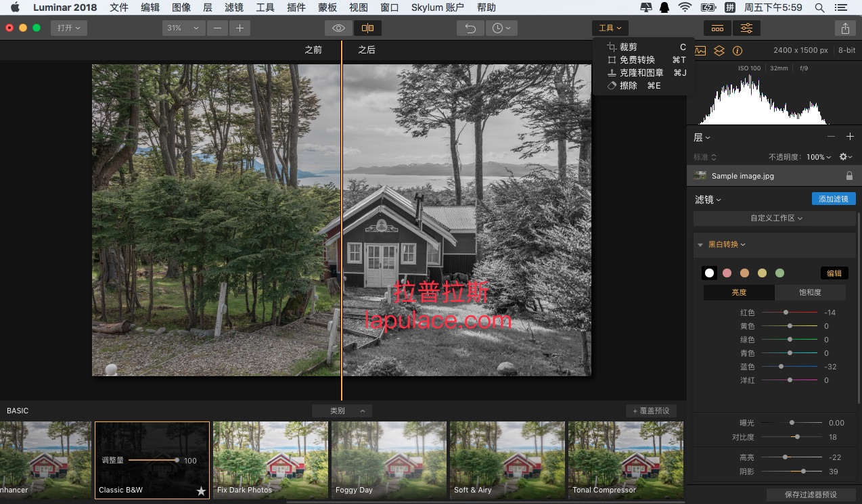Select the Foggy Day preset thumbnail
The width and height of the screenshot is (862, 504).
tap(388, 460)
